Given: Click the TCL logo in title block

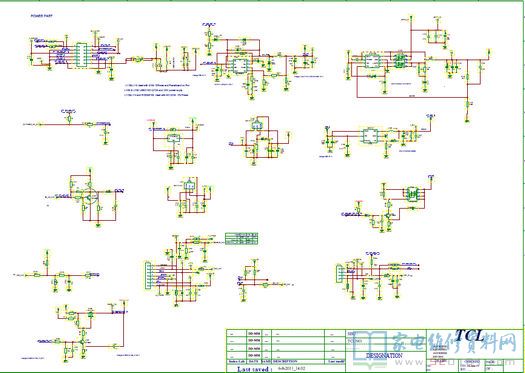Looking at the screenshot, I should click(469, 335).
